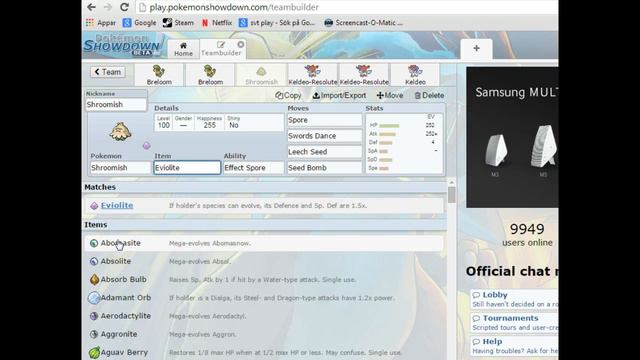Click the Aerodactylite item icon
Image resolution: width=640 pixels, height=360 pixels.
[x=94, y=316]
